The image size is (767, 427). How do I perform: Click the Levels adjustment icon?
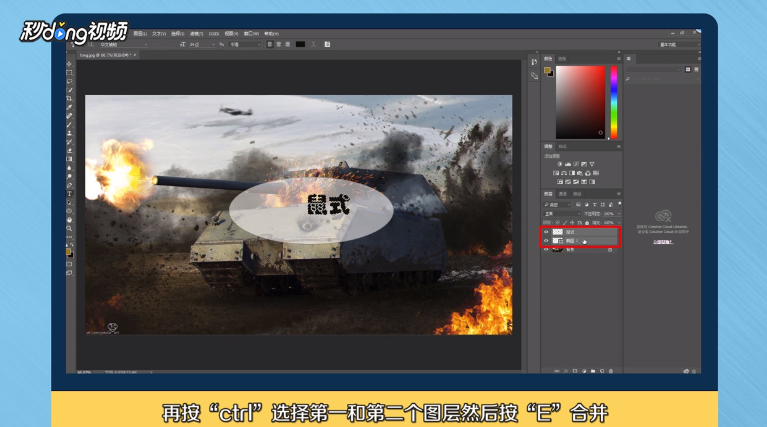568,164
